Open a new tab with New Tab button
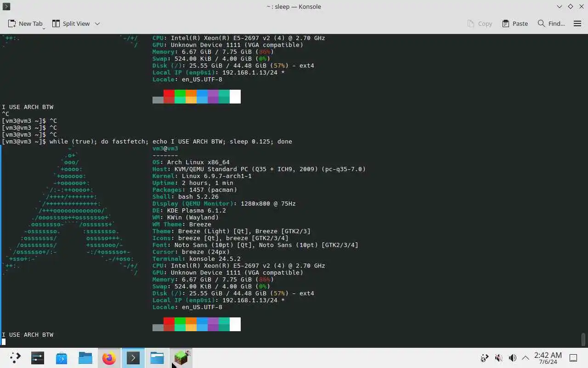This screenshot has width=588, height=368. point(25,23)
